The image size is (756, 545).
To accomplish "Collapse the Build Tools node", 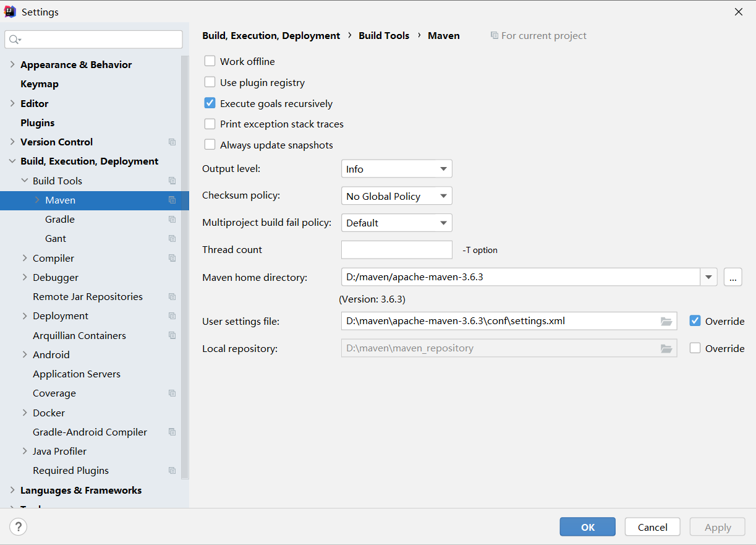I will click(25, 181).
